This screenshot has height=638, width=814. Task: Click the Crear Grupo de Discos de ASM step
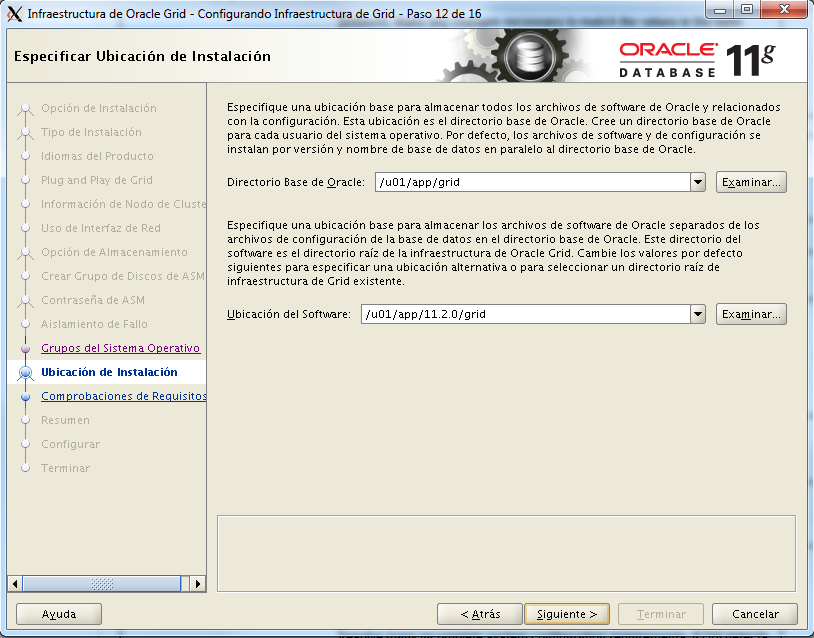[x=123, y=276]
